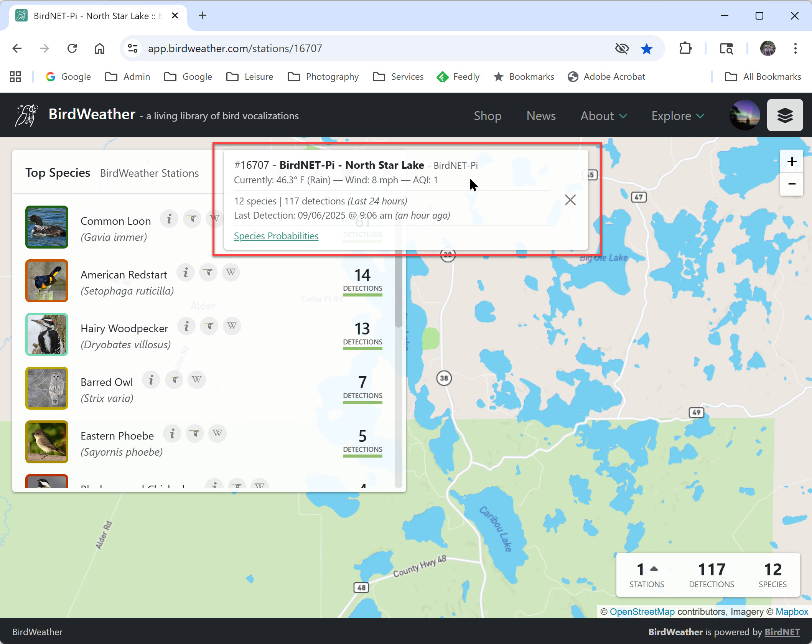Toggle the bookmark star in address bar
Viewport: 812px width, 644px height.
point(647,49)
